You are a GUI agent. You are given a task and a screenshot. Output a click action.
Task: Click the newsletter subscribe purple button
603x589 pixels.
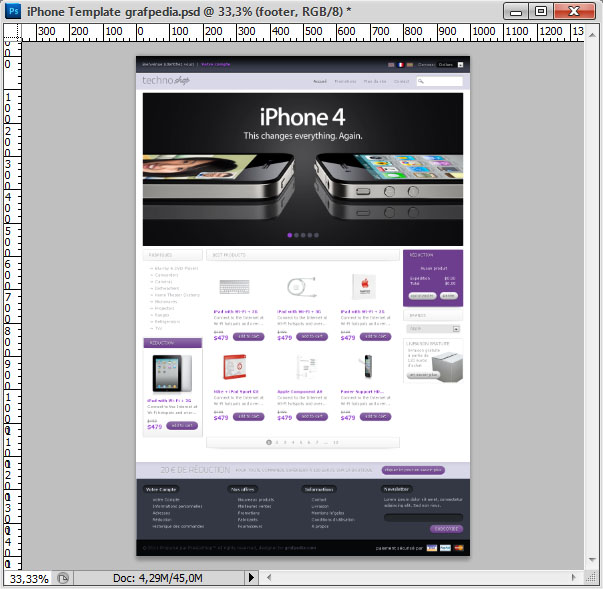coord(446,529)
